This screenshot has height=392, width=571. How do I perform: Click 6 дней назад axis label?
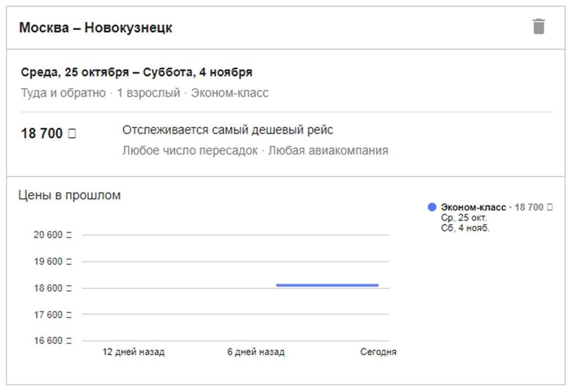click(x=256, y=352)
